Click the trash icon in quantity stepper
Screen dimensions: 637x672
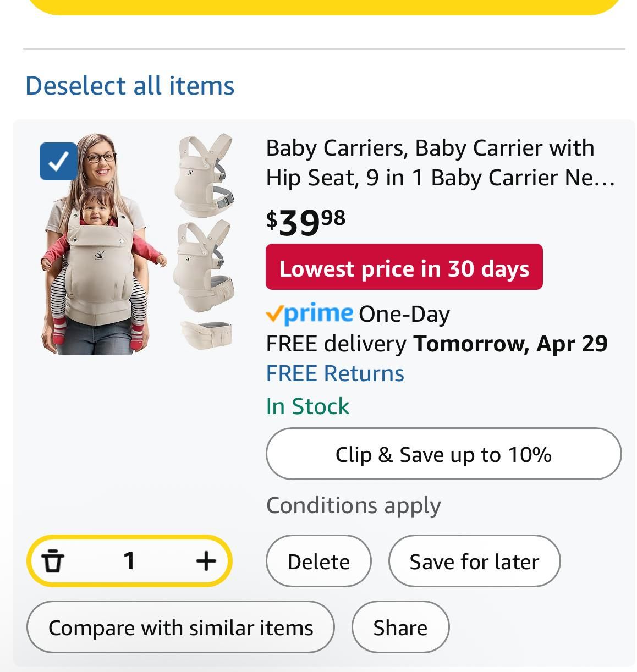[53, 561]
